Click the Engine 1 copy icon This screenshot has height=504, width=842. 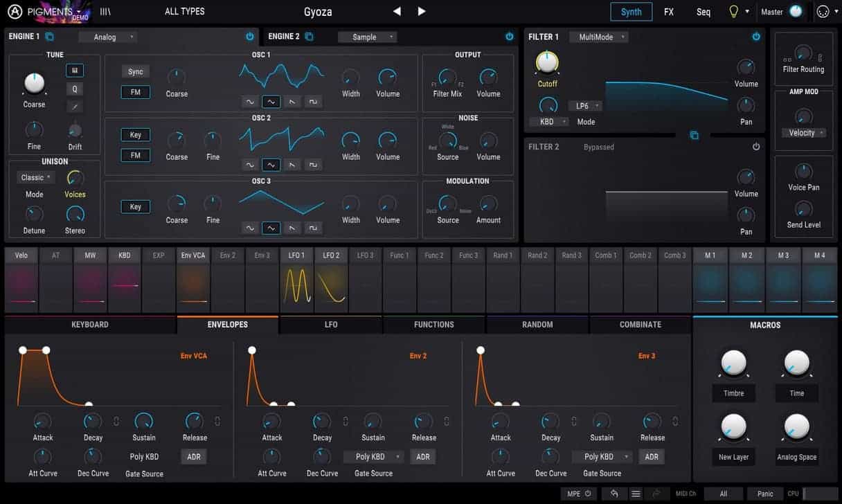point(50,37)
